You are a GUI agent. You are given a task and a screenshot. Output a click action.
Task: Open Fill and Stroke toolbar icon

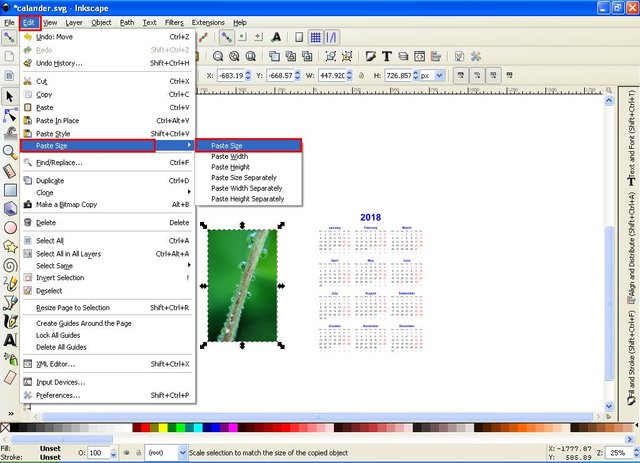pyautogui.click(x=370, y=56)
